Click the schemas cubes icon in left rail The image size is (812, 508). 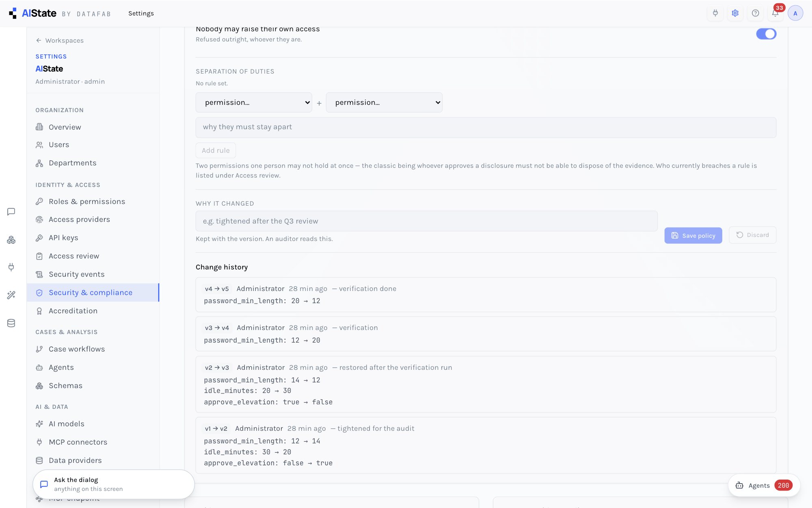click(x=11, y=240)
